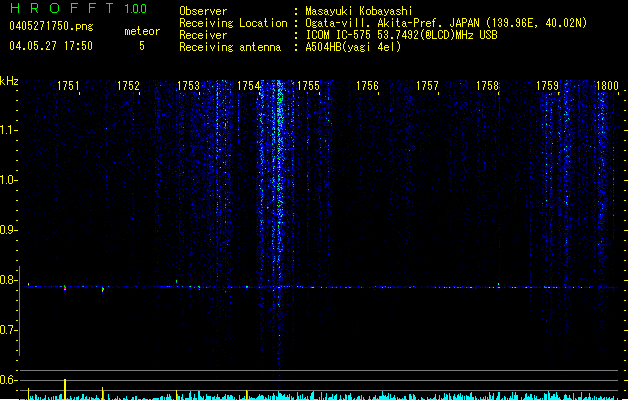Click the 1757 time axis marker
Image resolution: width=629 pixels, height=400 pixels.
427,86
